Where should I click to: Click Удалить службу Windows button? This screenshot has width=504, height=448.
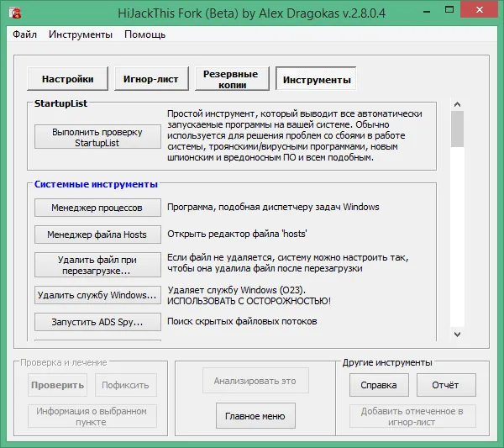tap(97, 295)
